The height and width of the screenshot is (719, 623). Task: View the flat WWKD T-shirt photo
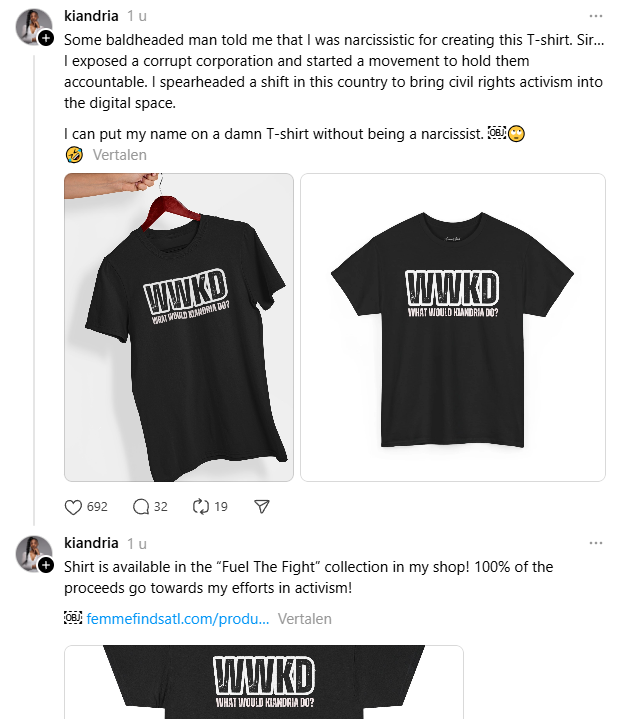click(453, 327)
